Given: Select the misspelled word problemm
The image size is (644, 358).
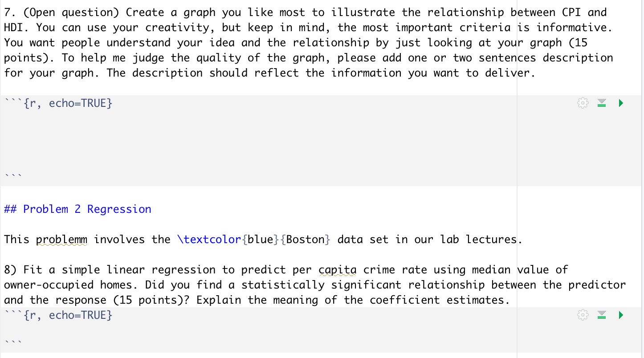Looking at the screenshot, I should [62, 239].
